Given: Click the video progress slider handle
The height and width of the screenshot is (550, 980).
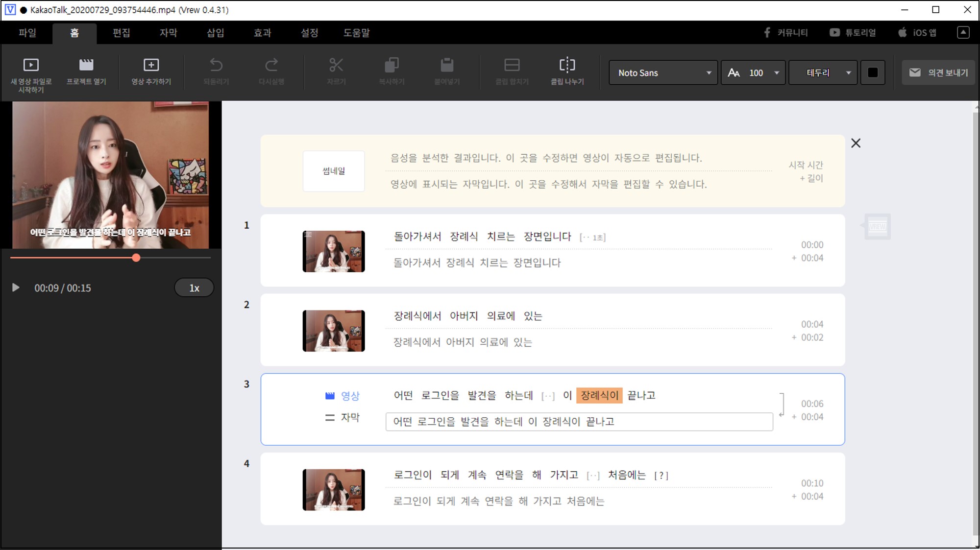Looking at the screenshot, I should tap(136, 258).
